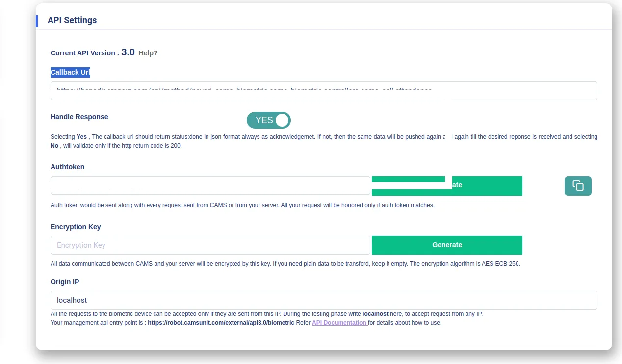Click the Current API Version 3.0 text
The image size is (622, 364).
[93, 52]
